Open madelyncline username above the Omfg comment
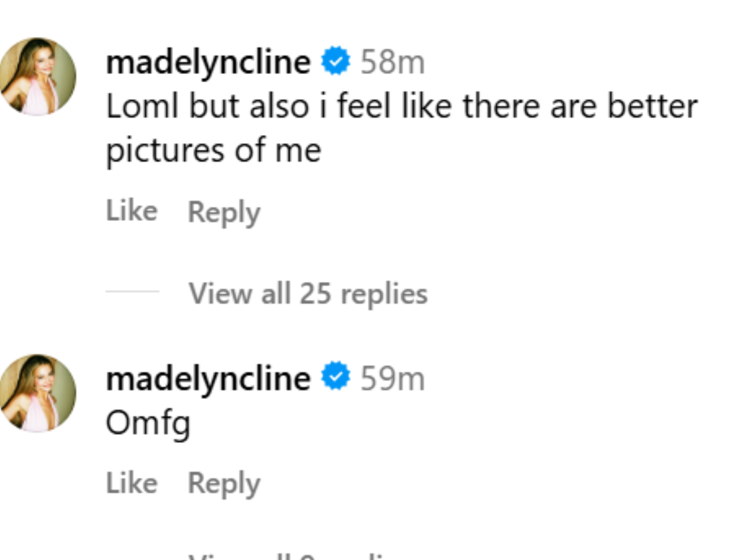This screenshot has width=747, height=560. [x=208, y=378]
